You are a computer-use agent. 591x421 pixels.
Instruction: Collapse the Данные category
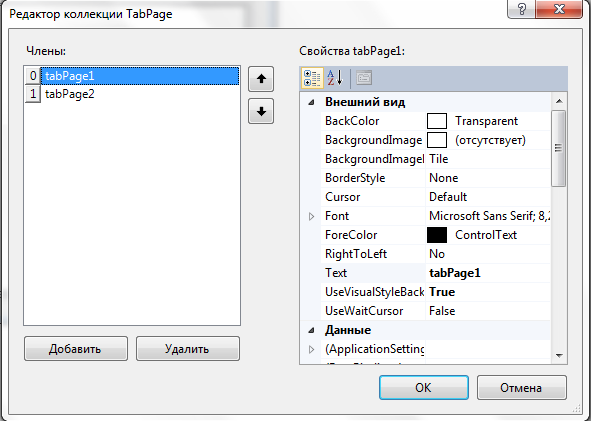coord(311,331)
